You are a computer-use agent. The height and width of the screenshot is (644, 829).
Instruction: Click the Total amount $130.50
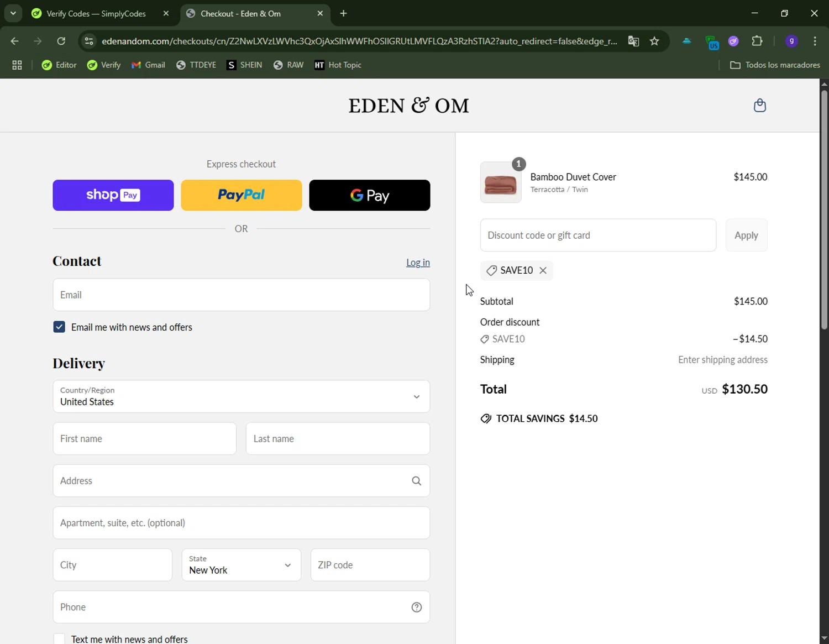point(744,389)
